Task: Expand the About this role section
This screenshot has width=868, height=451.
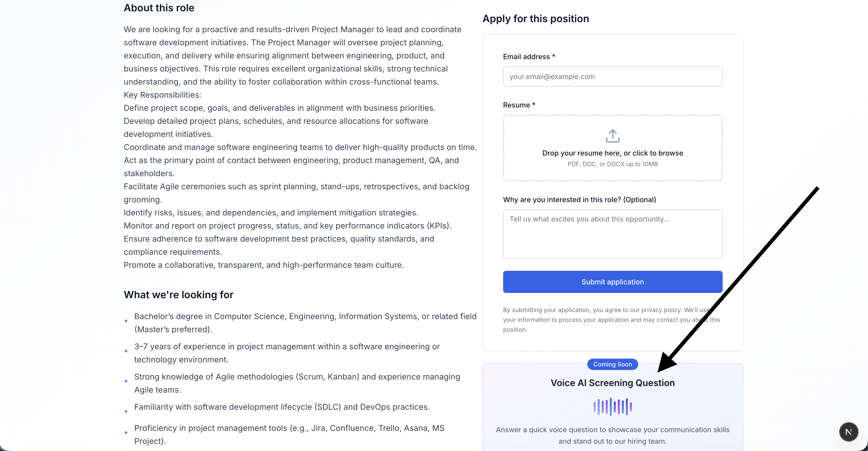Action: point(159,7)
